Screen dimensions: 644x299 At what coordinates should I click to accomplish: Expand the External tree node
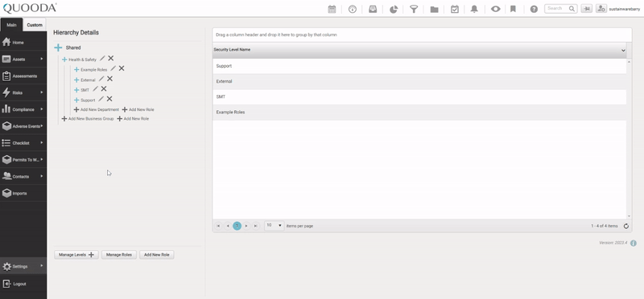tap(76, 80)
